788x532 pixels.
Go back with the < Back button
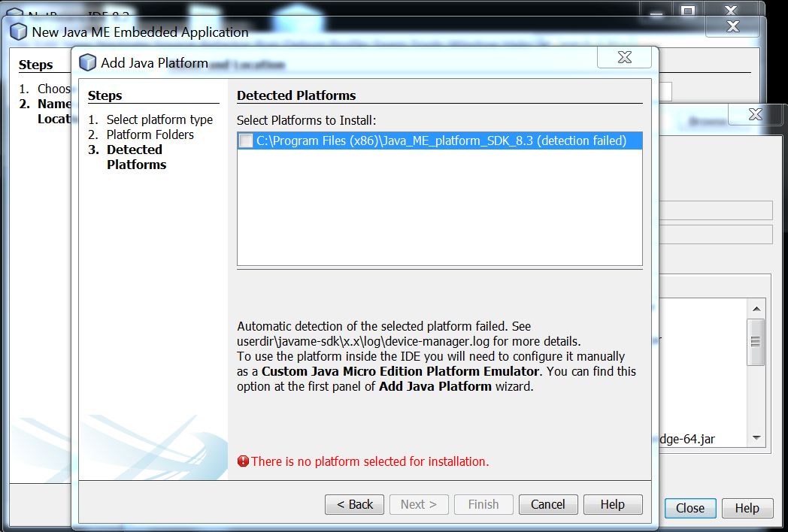(354, 504)
